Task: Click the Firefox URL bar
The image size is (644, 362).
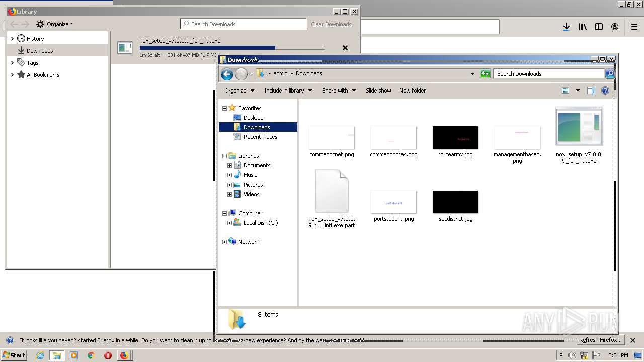Action: point(430,27)
